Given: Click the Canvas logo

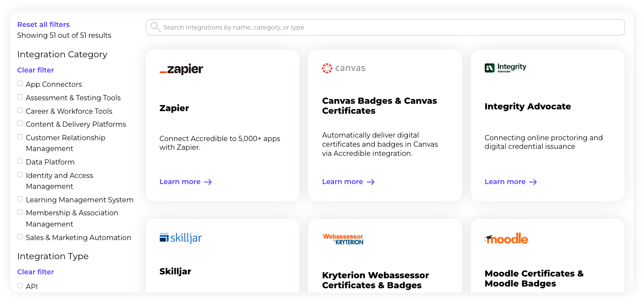Looking at the screenshot, I should click(344, 68).
